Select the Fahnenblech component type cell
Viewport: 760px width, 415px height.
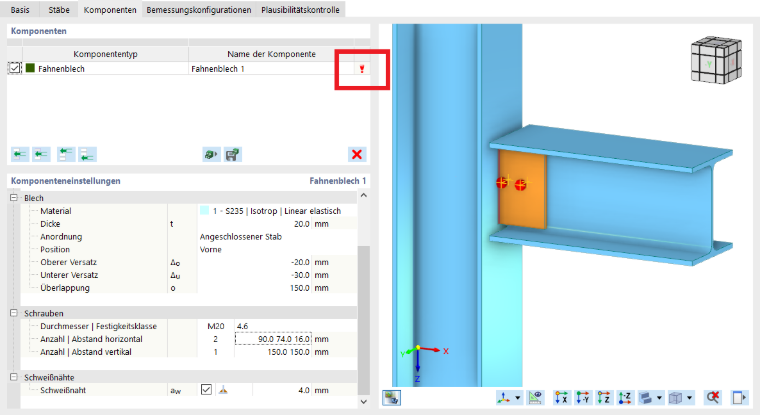(x=105, y=69)
